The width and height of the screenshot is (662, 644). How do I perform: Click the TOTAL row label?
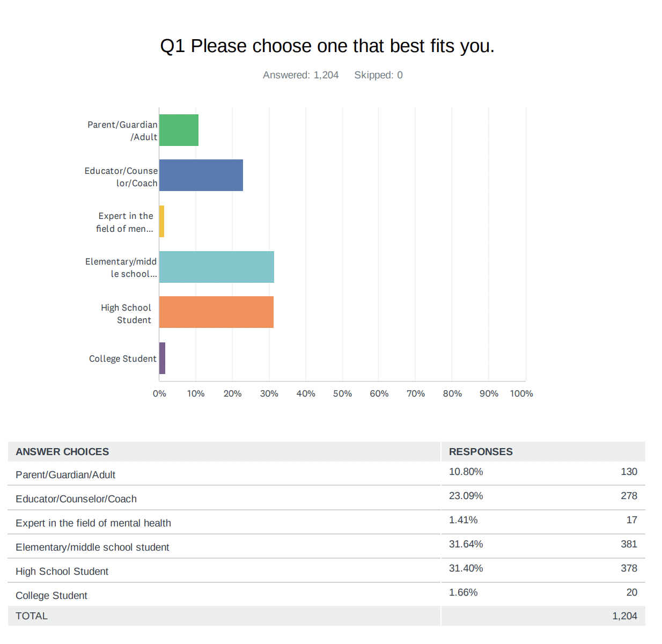point(32,616)
